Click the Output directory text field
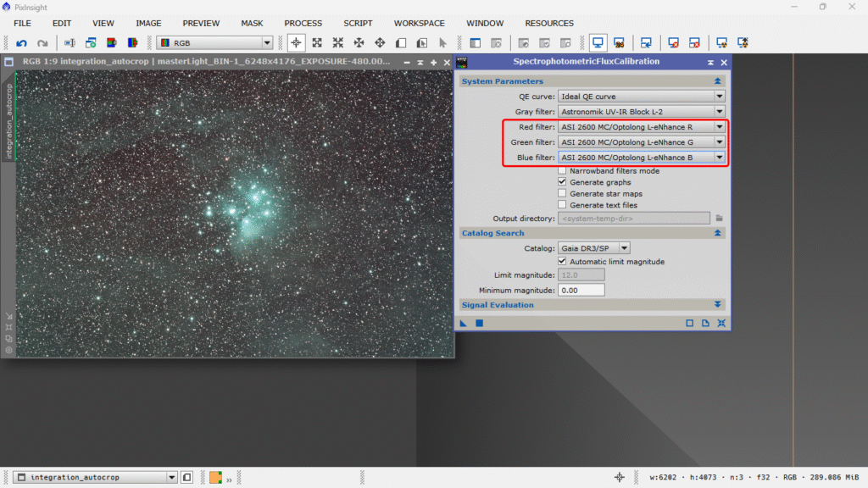Screen dimensions: 868x488 point(634,218)
